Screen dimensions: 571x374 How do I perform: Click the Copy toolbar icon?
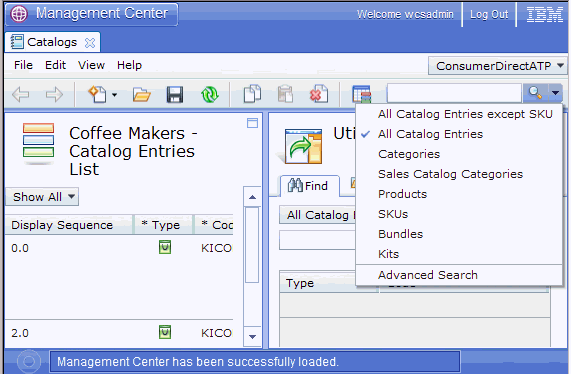click(x=252, y=94)
